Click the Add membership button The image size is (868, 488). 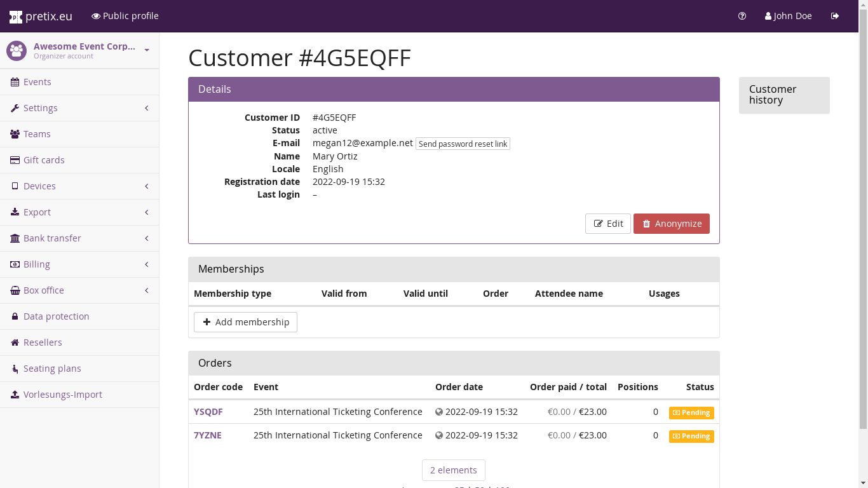point(245,322)
